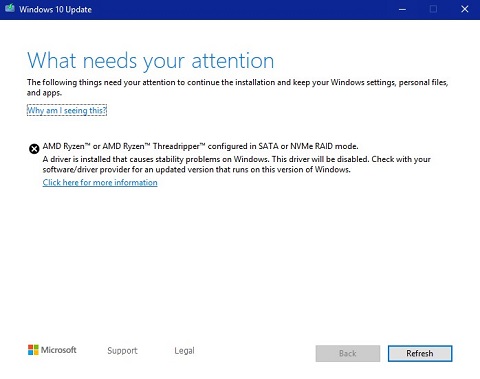Click the Microsoft logo in the footer
The height and width of the screenshot is (379, 480).
click(x=52, y=350)
